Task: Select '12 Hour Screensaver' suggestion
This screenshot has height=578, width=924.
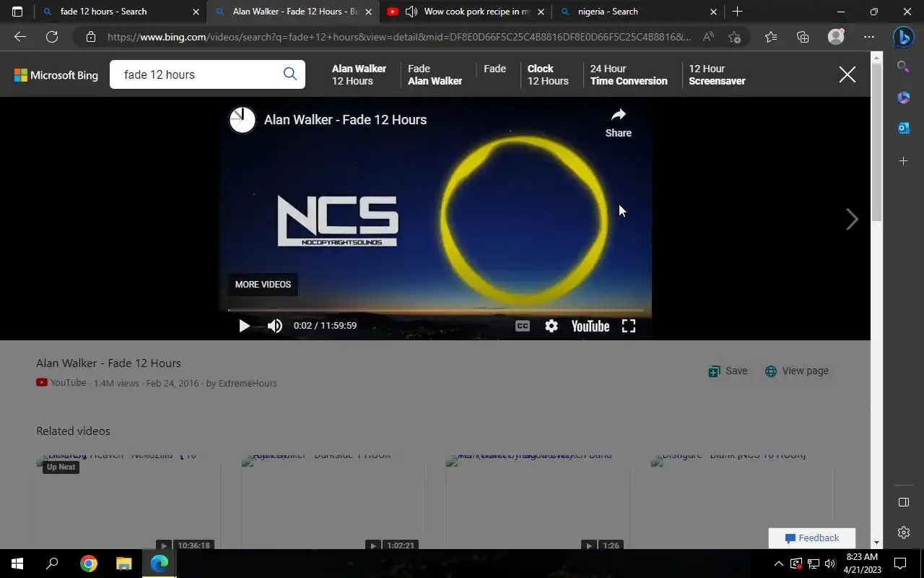Action: point(717,74)
